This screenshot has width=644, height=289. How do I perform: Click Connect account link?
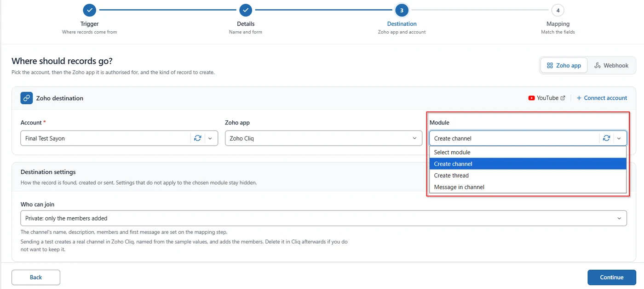[602, 98]
